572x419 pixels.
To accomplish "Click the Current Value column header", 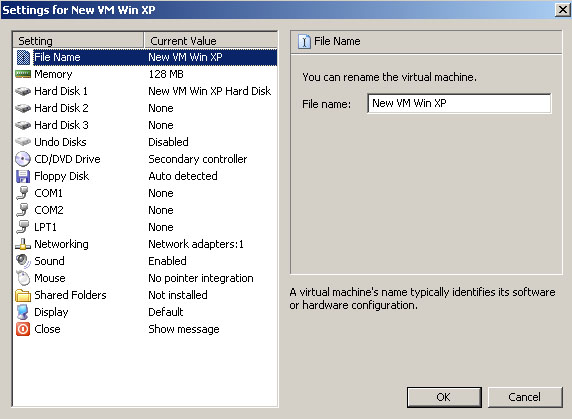I will [211, 40].
